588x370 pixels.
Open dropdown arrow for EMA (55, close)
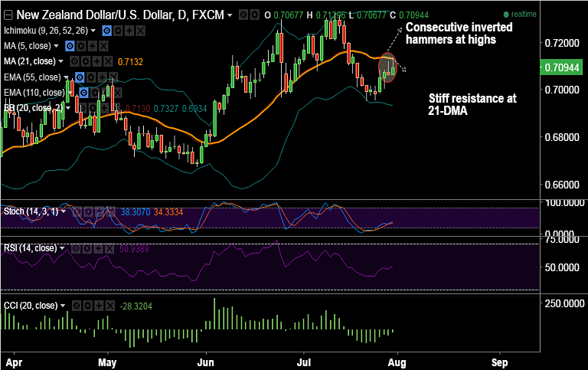pos(66,77)
